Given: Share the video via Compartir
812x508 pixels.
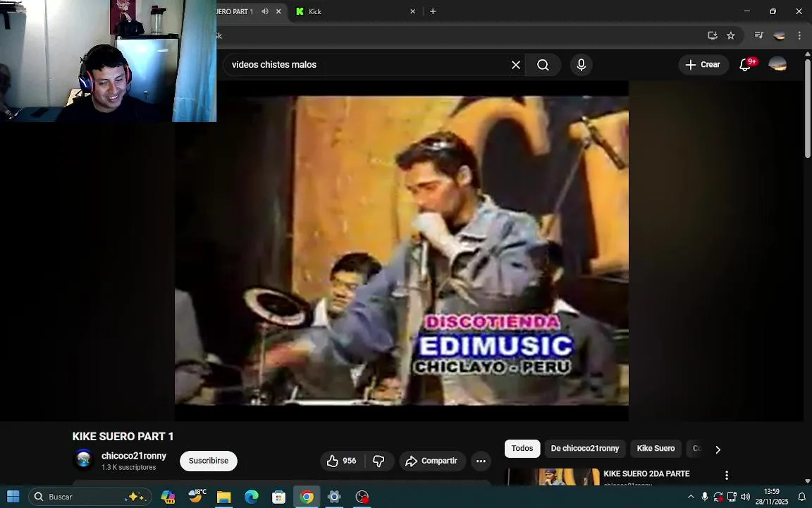Looking at the screenshot, I should tap(431, 461).
